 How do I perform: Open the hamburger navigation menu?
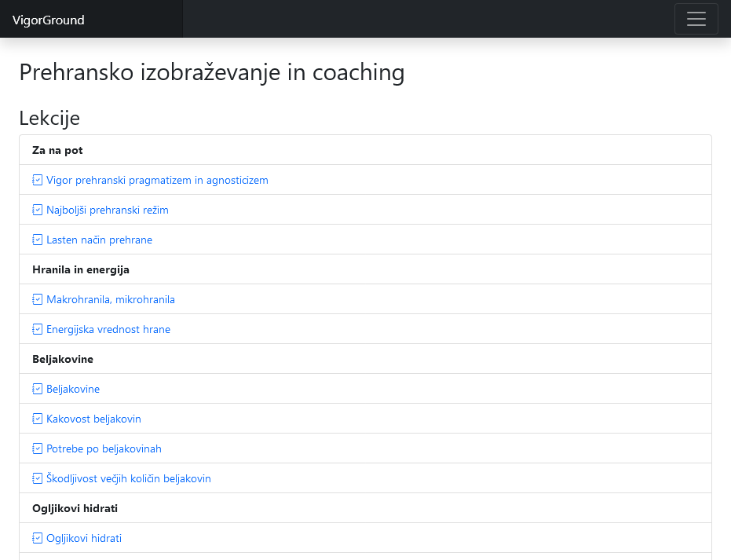pyautogui.click(x=696, y=20)
